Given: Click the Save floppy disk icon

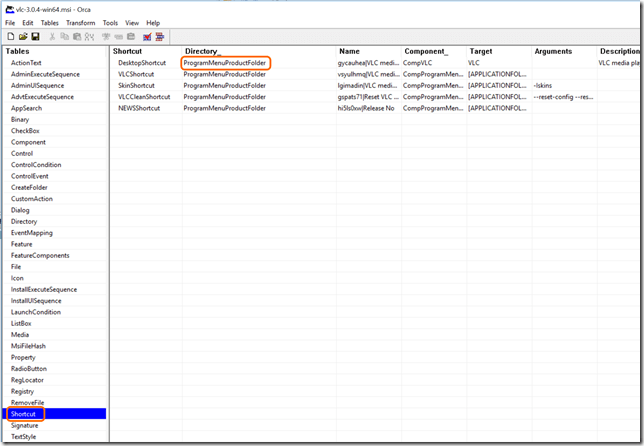Looking at the screenshot, I should click(x=35, y=36).
